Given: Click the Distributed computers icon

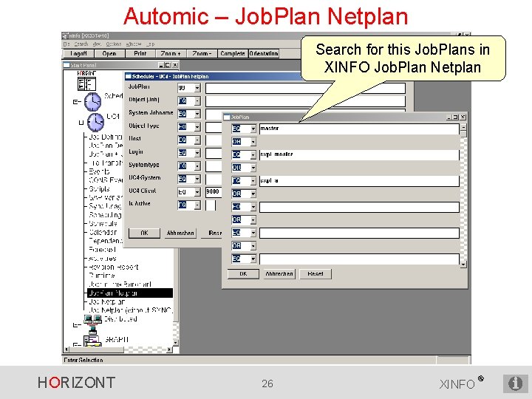Looking at the screenshot, I should coord(92,324).
